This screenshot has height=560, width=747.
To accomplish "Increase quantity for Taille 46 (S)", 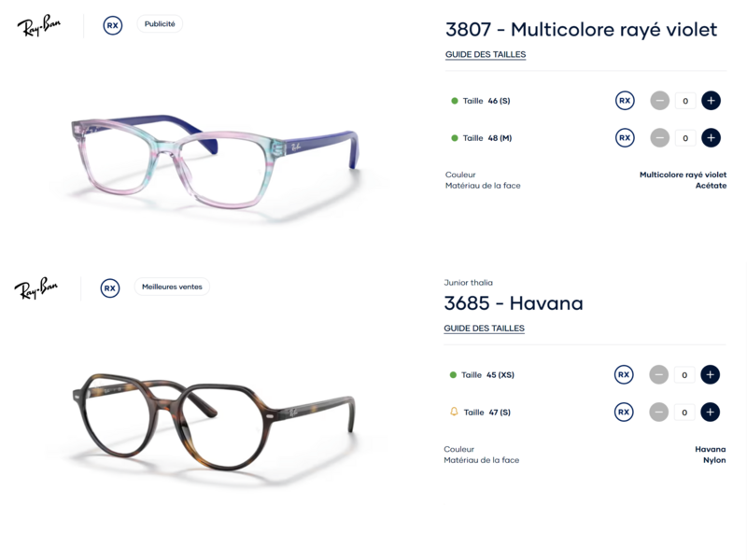I will point(711,101).
